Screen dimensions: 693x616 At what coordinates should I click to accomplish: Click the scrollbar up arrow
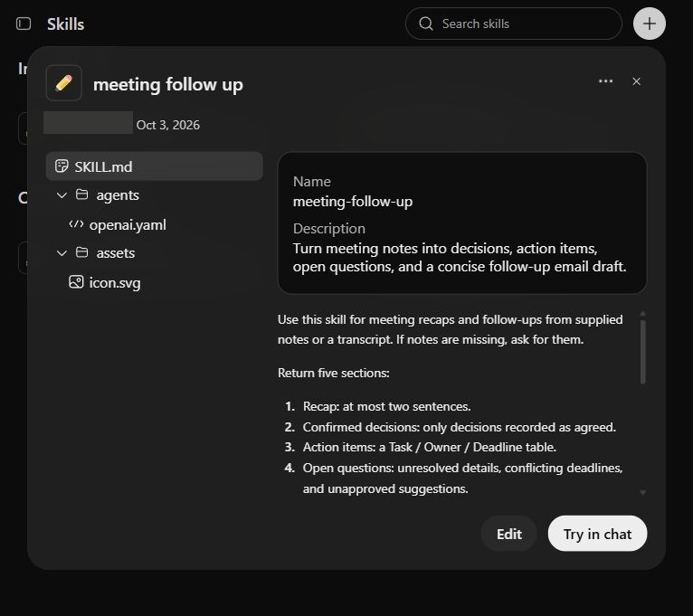pyautogui.click(x=642, y=314)
